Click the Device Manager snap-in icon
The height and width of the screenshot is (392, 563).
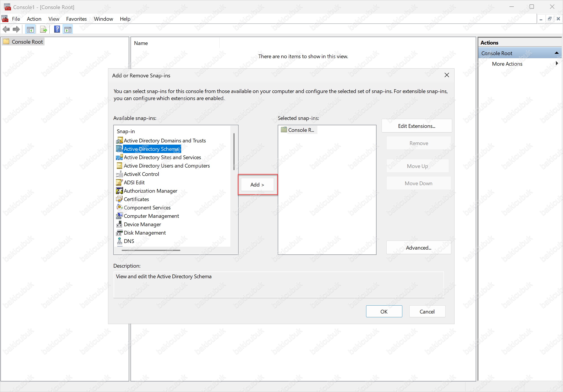point(119,224)
